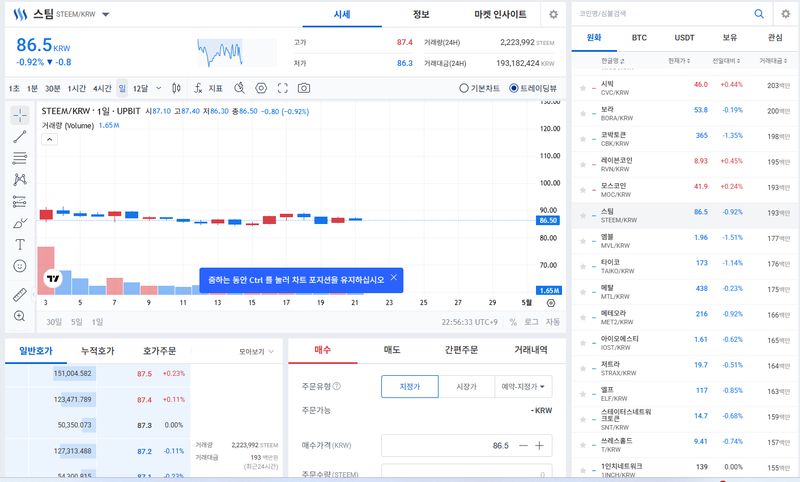The width and height of the screenshot is (800, 482).
Task: Increase buy price with plus stepper
Action: pyautogui.click(x=540, y=445)
